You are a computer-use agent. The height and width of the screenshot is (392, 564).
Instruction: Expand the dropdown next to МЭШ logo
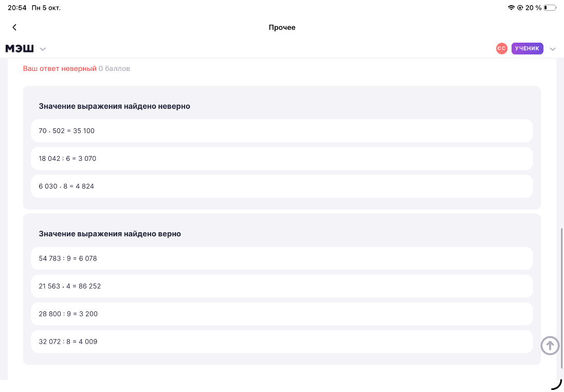point(43,49)
